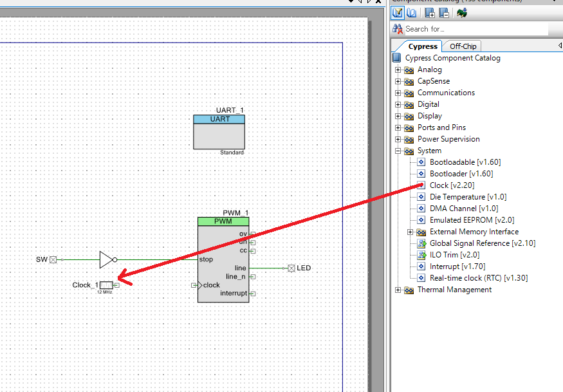Click the PWM line_n output terminal
The image size is (563, 392).
[x=253, y=277]
